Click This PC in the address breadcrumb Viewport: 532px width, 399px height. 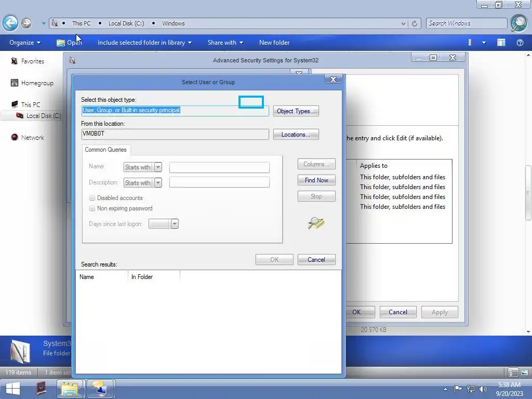coord(81,23)
